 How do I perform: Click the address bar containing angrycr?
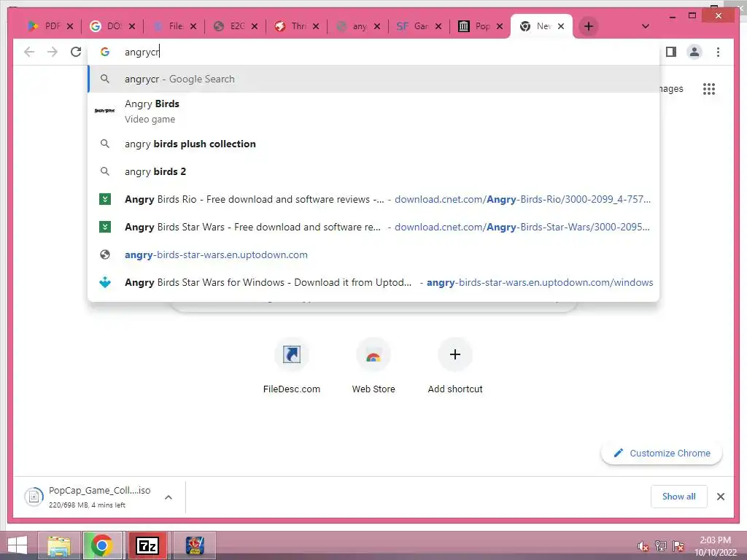[x=374, y=52]
